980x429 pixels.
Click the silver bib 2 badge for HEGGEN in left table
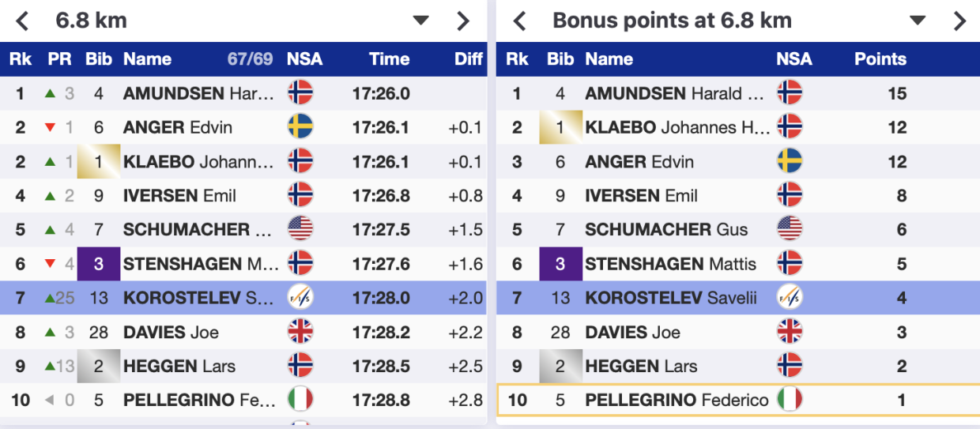click(99, 366)
